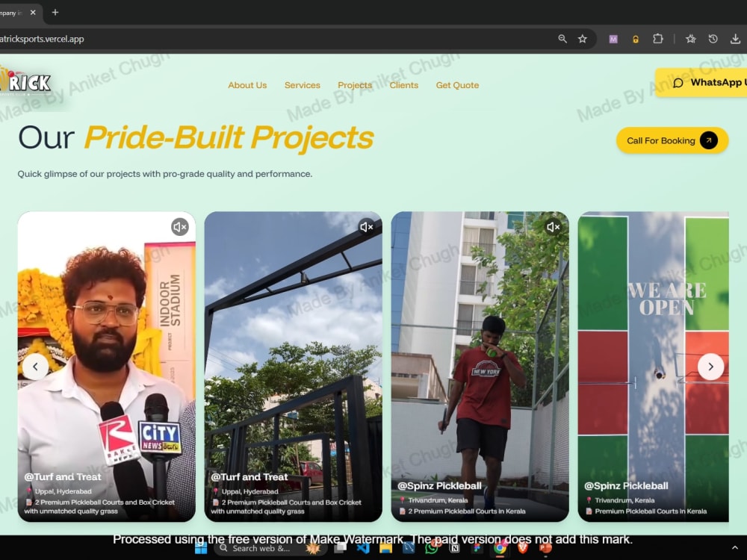Navigate to the Projects section
The image size is (747, 560).
click(355, 85)
